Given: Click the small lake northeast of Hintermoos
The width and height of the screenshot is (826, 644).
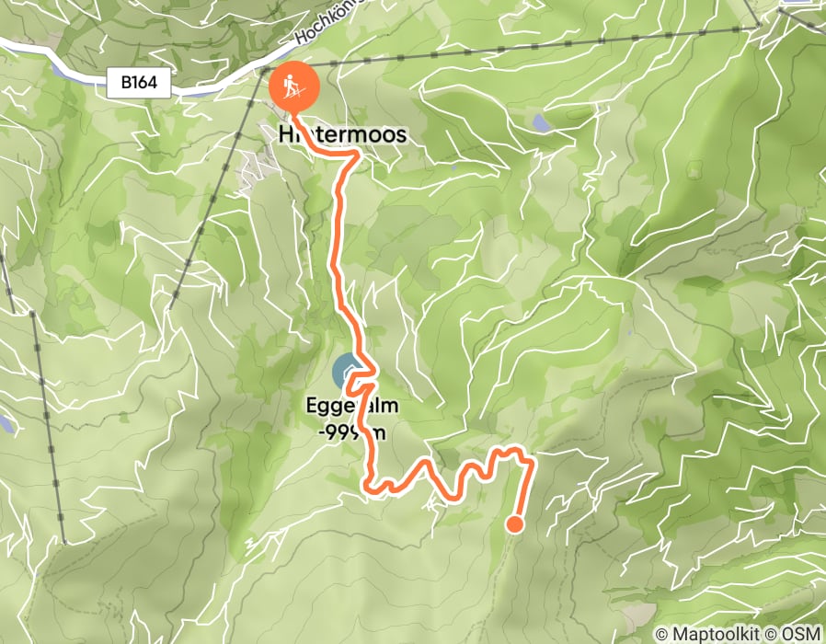Looking at the screenshot, I should (541, 122).
